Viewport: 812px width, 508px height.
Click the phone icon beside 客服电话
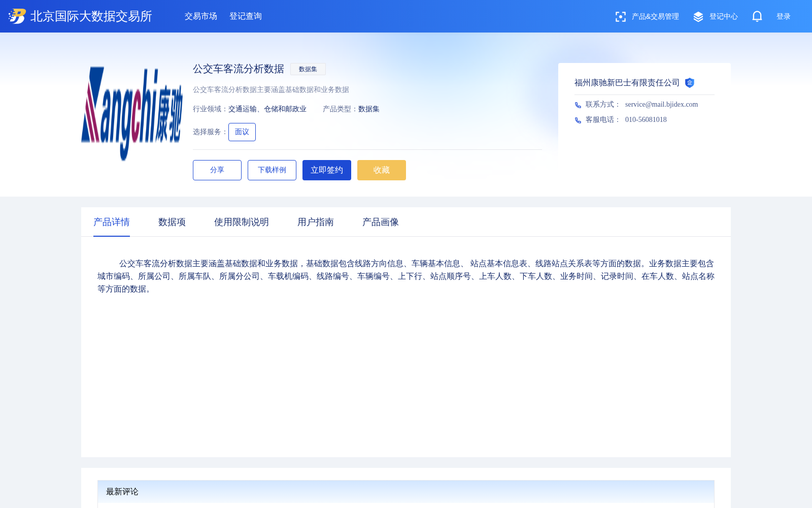[x=578, y=120]
